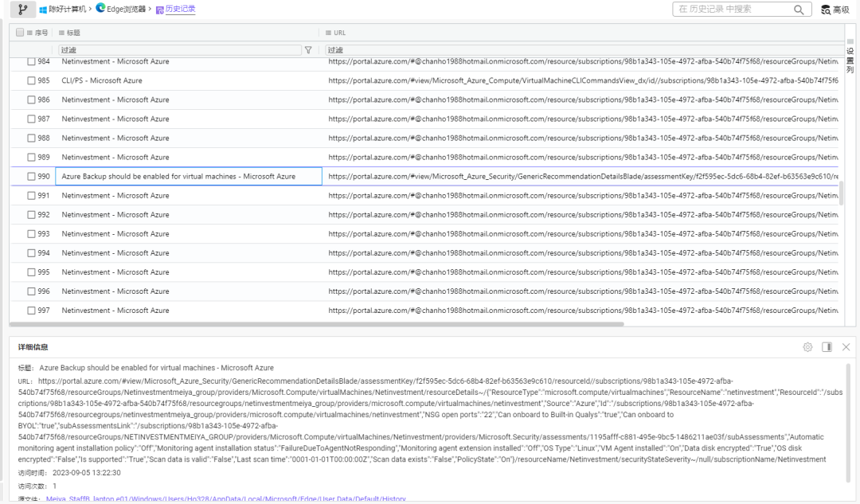Toggle the details panel dock layout icon

(x=827, y=347)
